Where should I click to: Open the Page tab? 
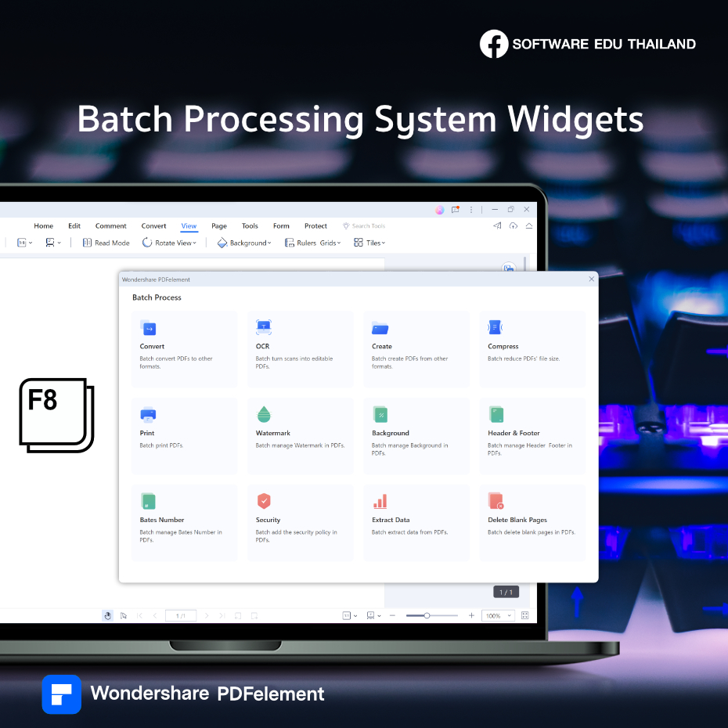(219, 226)
